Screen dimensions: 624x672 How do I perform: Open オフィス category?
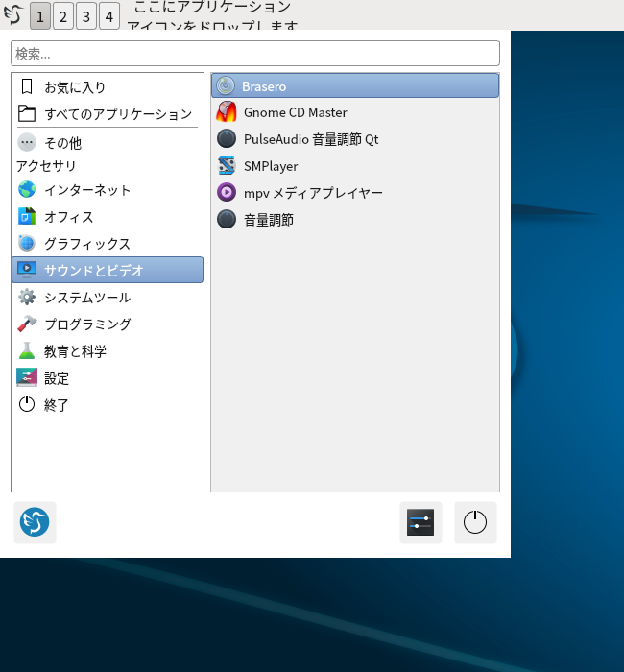[x=108, y=217]
